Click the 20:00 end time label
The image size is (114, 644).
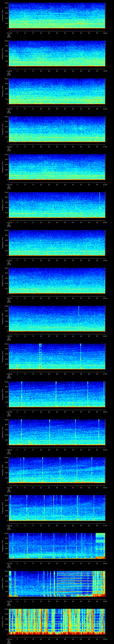click(x=105, y=109)
